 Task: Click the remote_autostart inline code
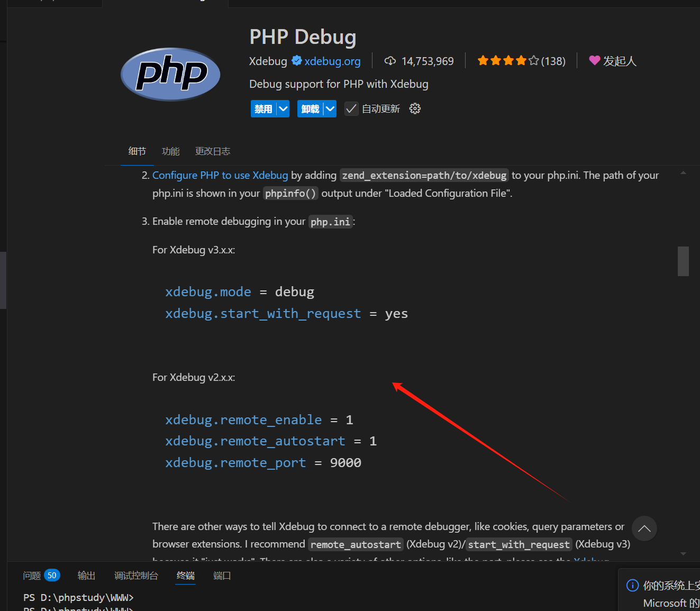click(x=356, y=544)
